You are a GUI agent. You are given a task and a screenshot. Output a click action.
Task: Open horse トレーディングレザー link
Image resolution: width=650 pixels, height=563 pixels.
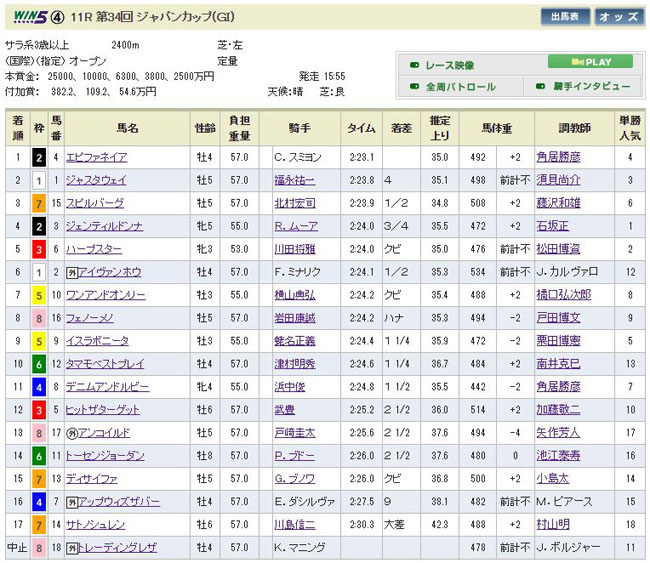(111, 547)
